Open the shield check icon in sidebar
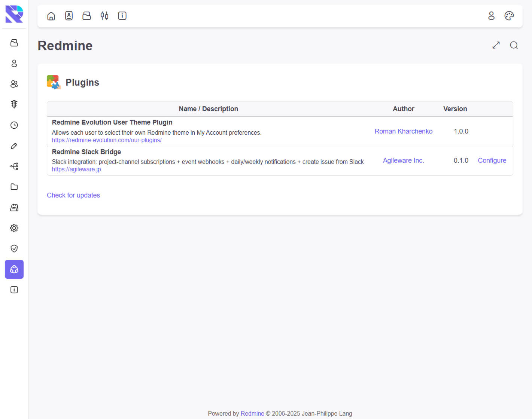The image size is (532, 419). pyautogui.click(x=14, y=248)
